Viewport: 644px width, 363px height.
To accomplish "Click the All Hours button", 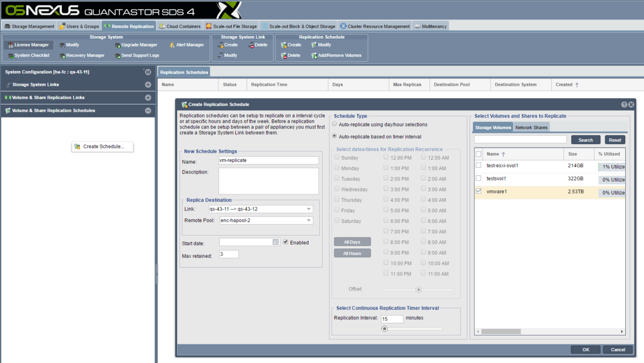I will (352, 253).
